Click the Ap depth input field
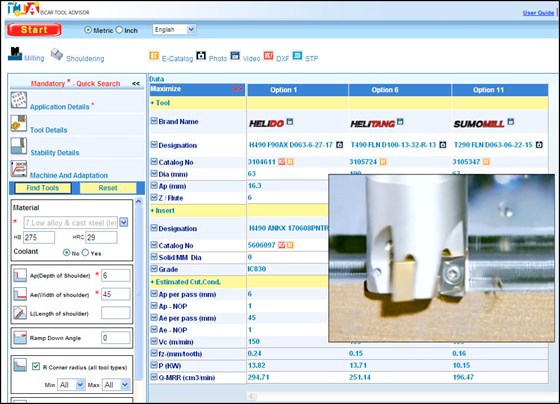The width and height of the screenshot is (560, 404). (x=115, y=275)
